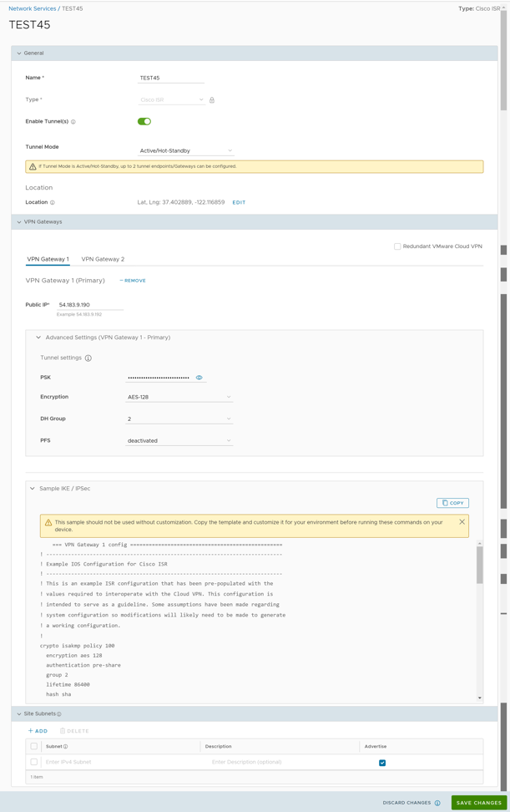Click Tunnel settings info icon
The image size is (510, 812).
tap(88, 358)
